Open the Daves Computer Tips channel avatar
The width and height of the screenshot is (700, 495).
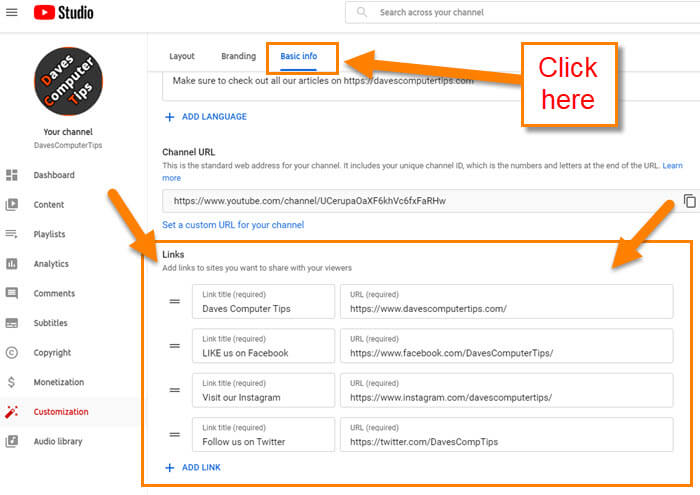pyautogui.click(x=68, y=81)
